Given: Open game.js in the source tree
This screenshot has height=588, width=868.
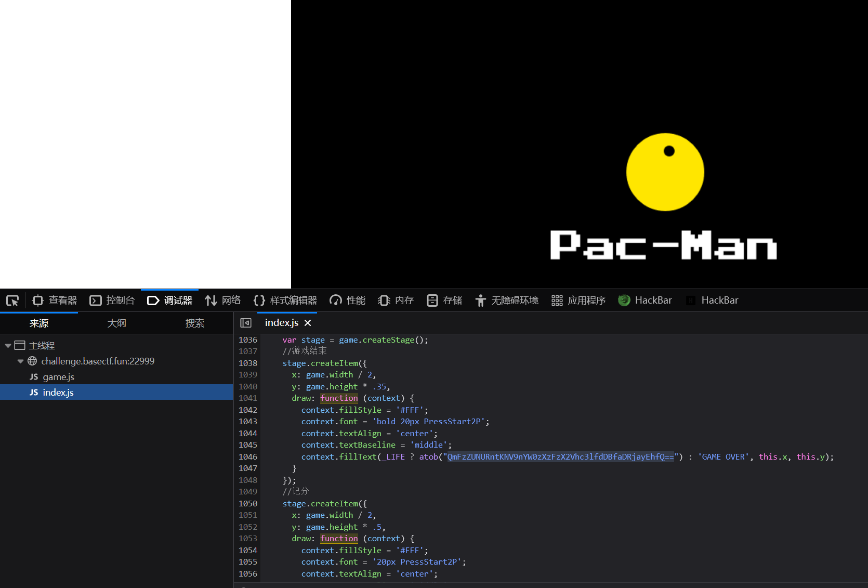Looking at the screenshot, I should [58, 377].
